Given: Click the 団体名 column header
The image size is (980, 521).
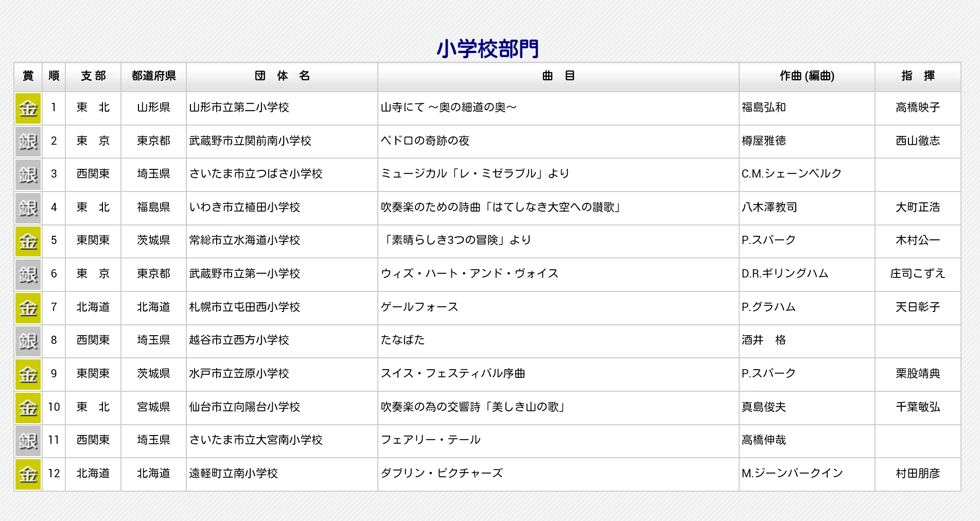Looking at the screenshot, I should [x=282, y=76].
